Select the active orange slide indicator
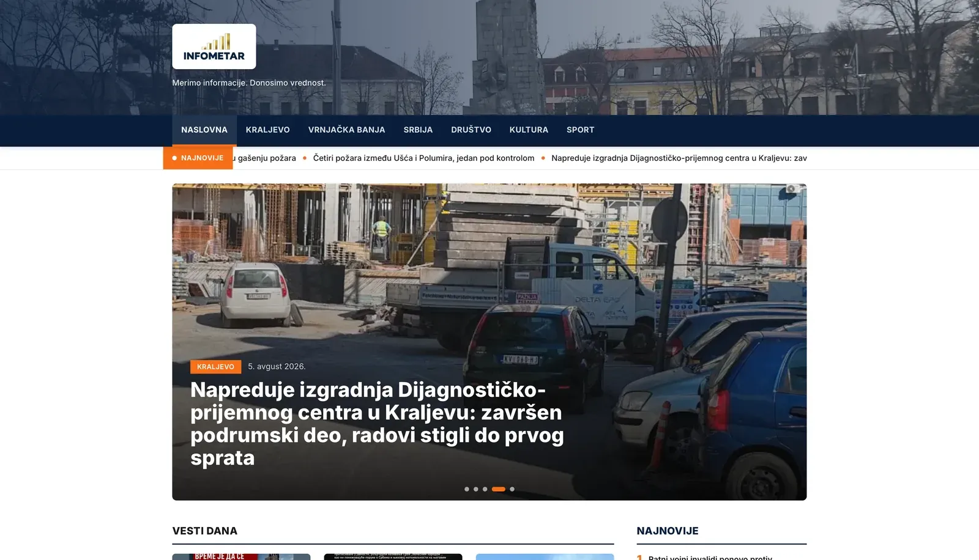Image resolution: width=979 pixels, height=560 pixels. 499,489
